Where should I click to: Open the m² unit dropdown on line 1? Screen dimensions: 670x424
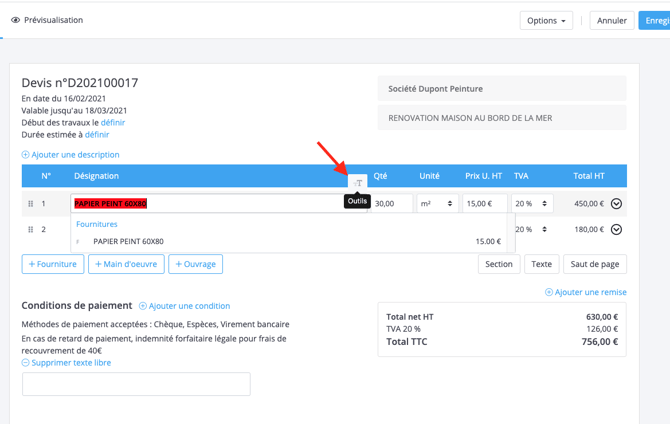tap(438, 204)
